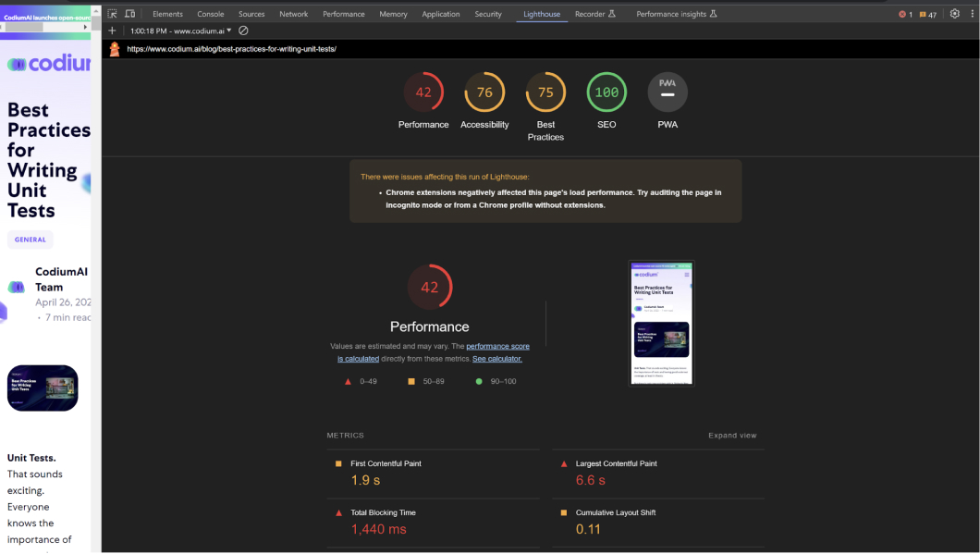Image resolution: width=980 pixels, height=554 pixels.
Task: Open the DevTools more options menu
Action: pos(971,14)
